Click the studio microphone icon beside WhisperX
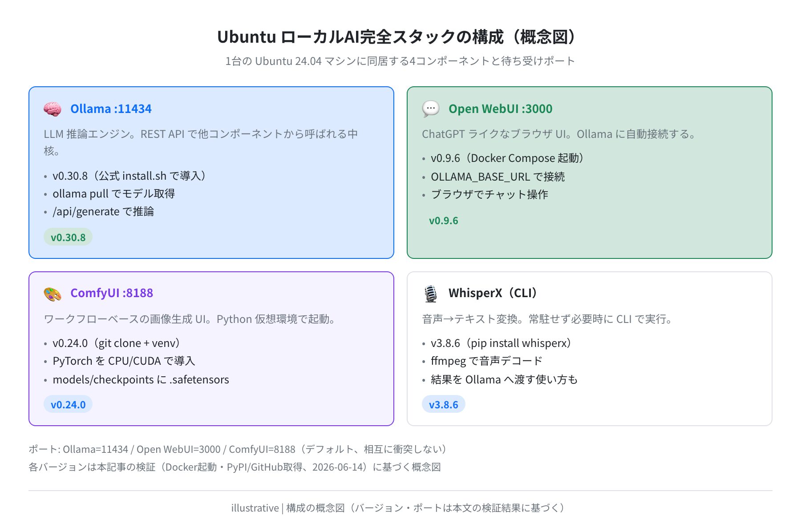This screenshot has height=532, width=801. 431,294
